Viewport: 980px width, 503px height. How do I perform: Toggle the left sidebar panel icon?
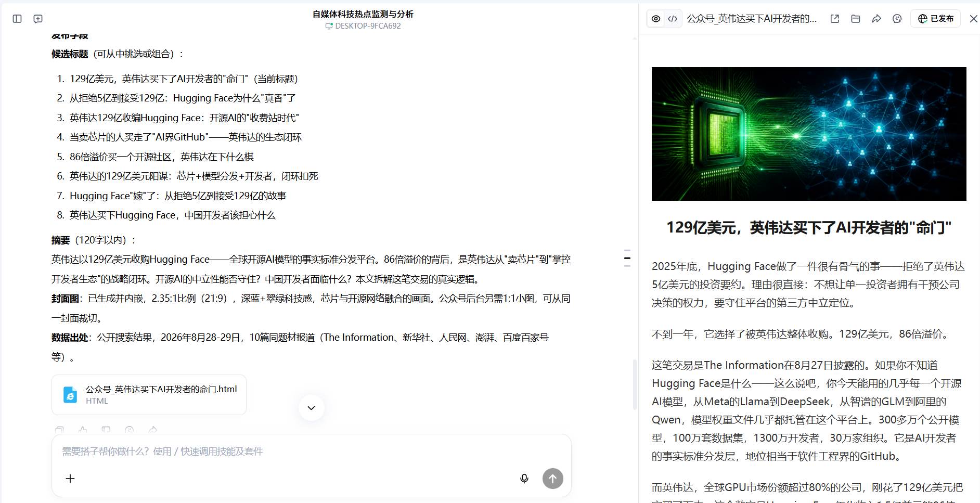point(17,19)
